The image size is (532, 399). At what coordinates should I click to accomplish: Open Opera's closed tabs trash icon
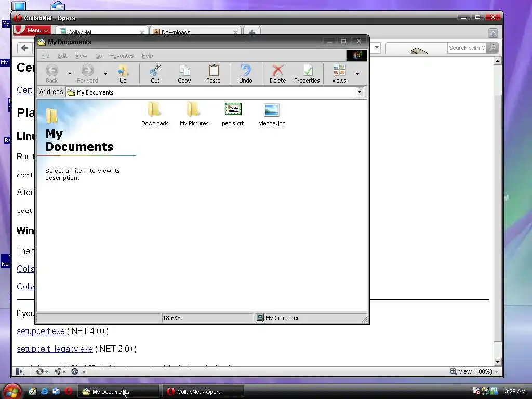coord(493,33)
